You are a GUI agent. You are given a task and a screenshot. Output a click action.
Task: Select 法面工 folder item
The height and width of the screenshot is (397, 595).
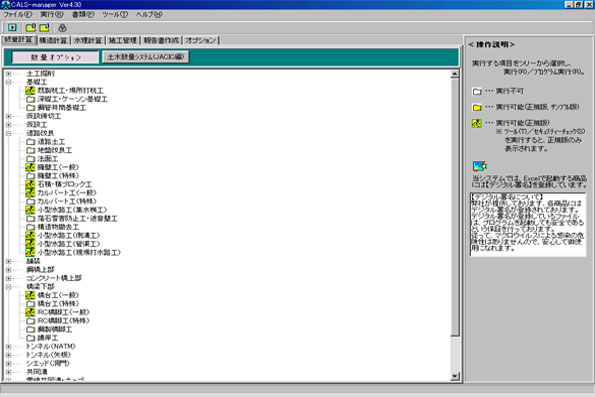pos(42,159)
